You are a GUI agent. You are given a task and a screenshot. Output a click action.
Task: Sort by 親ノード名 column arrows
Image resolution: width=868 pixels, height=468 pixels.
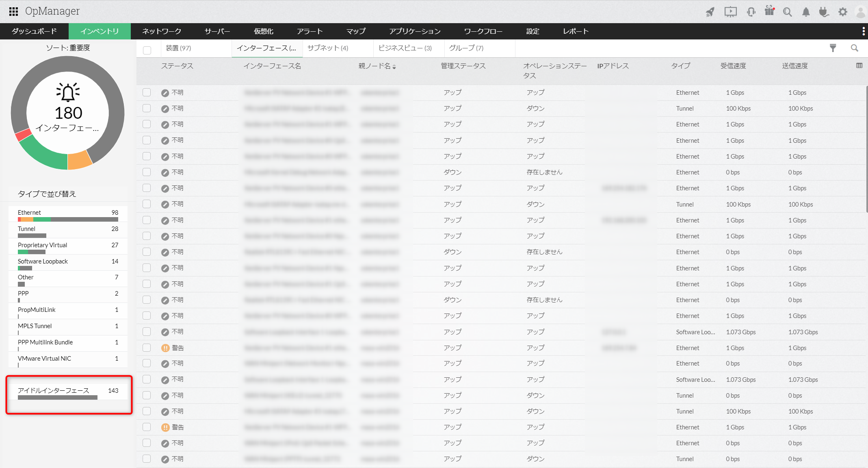[x=394, y=66]
